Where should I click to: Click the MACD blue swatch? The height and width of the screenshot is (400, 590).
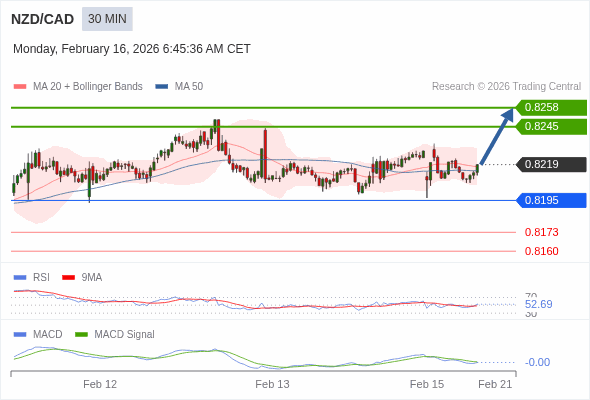20,335
